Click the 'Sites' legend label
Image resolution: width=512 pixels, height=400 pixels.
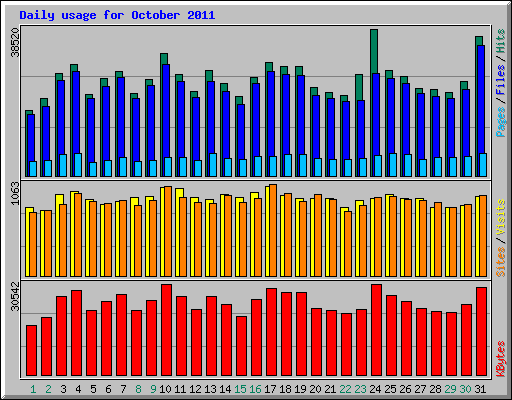(501, 262)
